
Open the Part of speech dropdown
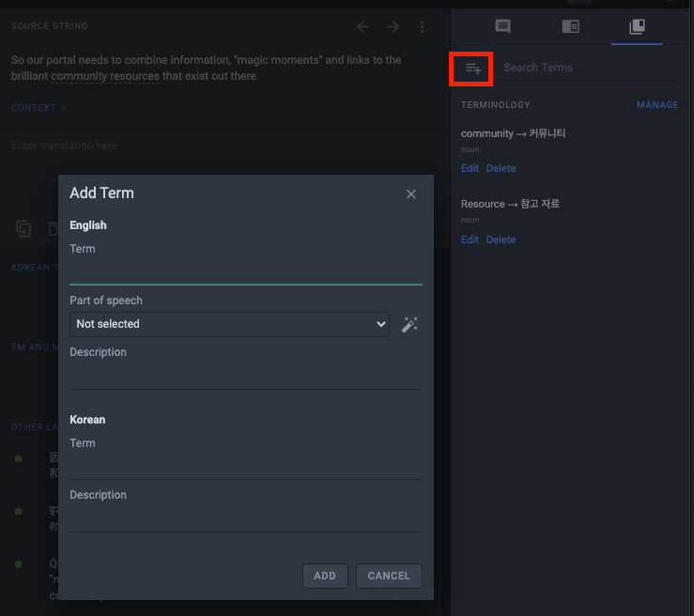(229, 324)
